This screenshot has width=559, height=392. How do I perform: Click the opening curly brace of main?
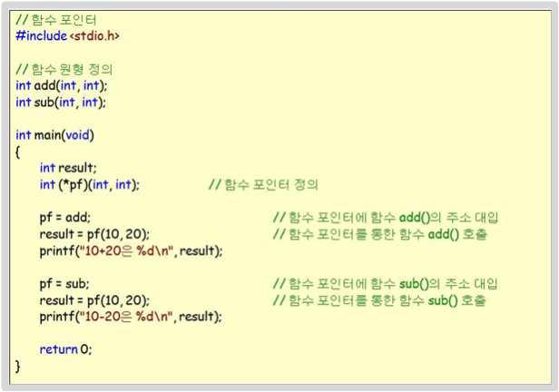pos(17,152)
